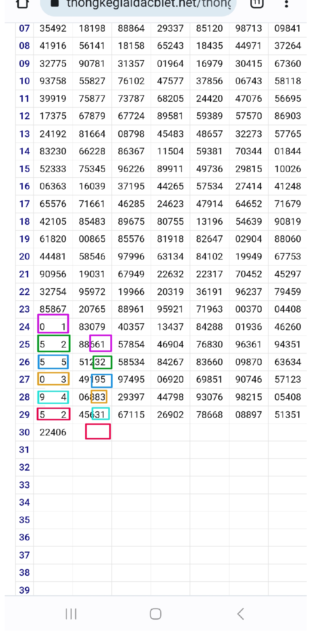This screenshot has height=644, width=317.
Task: Tap the red box showing 5 and 2
Action: click(53, 414)
